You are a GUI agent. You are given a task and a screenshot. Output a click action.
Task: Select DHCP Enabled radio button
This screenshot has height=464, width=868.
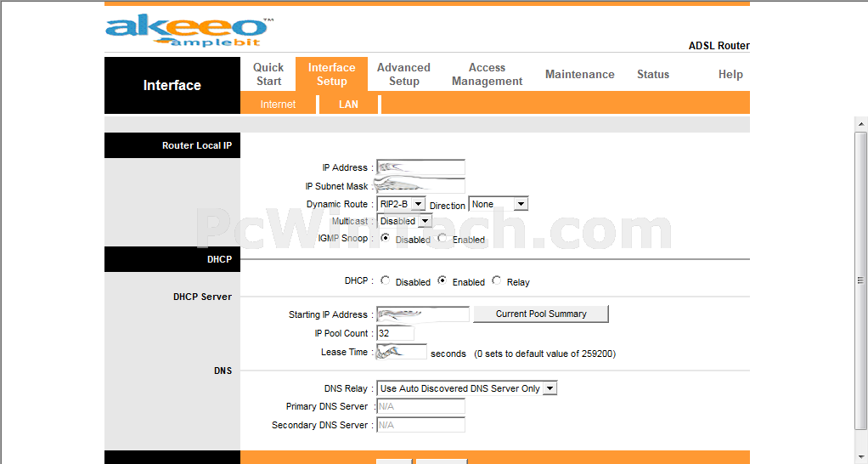coord(442,280)
